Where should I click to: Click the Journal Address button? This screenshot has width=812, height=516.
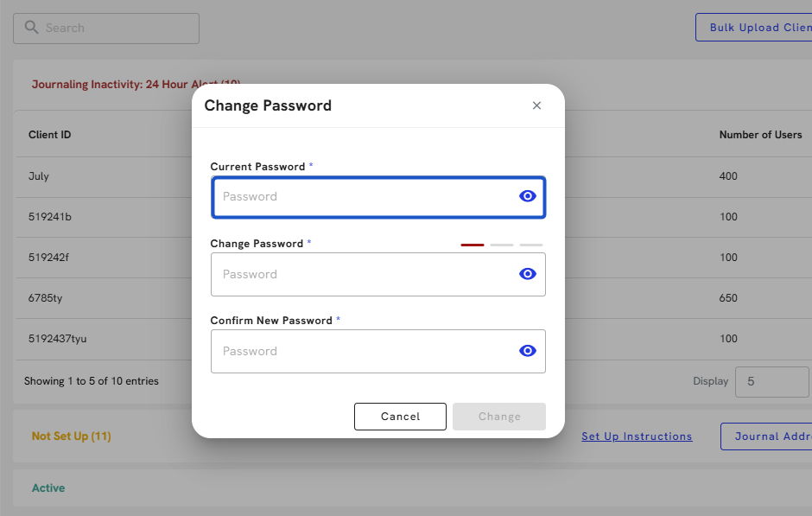tap(767, 436)
